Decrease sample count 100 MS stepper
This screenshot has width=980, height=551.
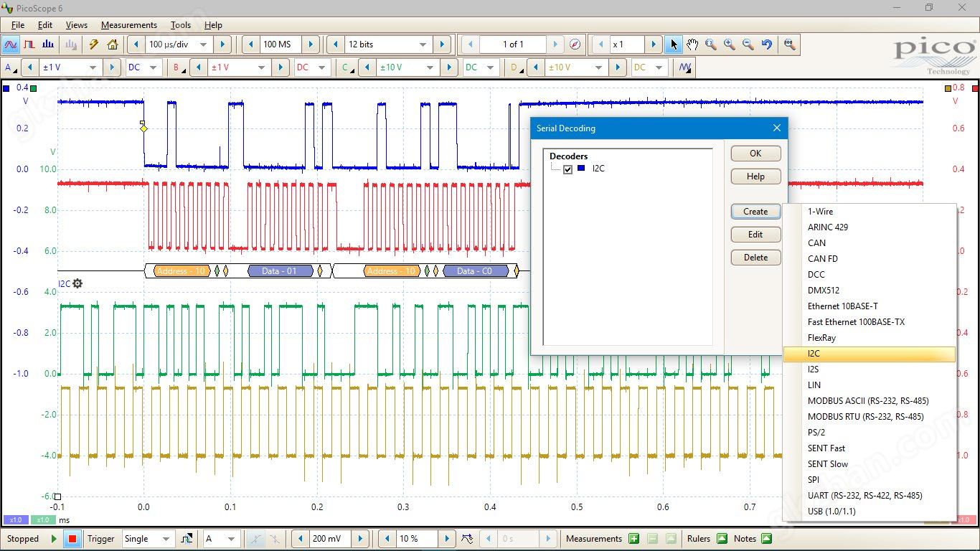(x=250, y=44)
